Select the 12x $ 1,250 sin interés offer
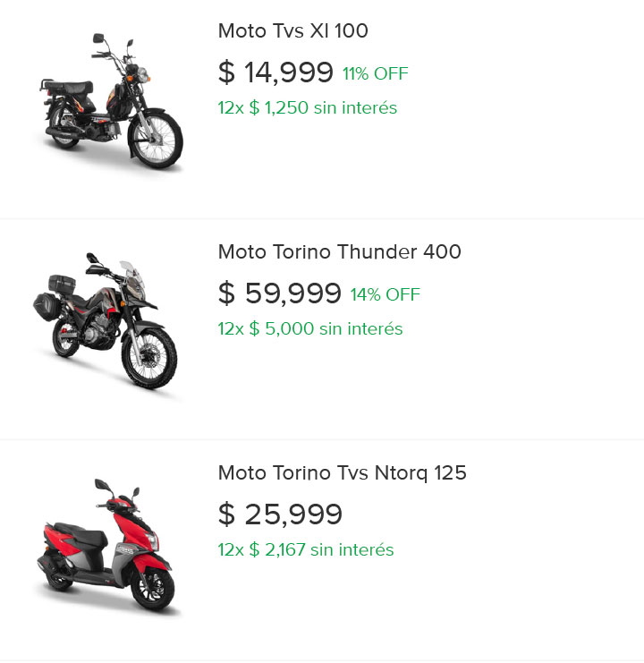The image size is (644, 663). tap(307, 108)
